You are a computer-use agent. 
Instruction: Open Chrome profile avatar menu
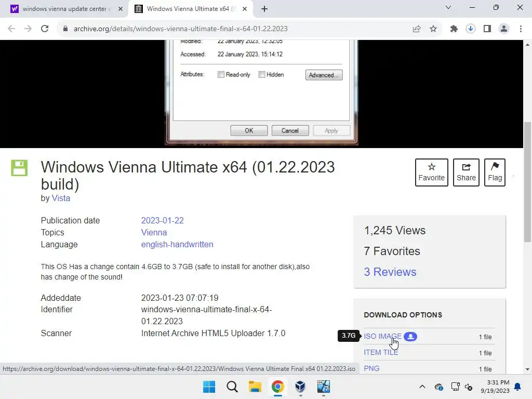[x=504, y=29]
